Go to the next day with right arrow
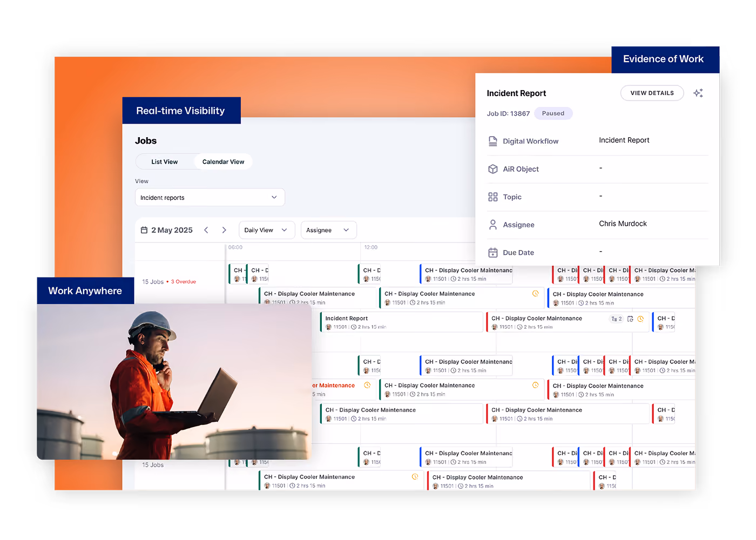This screenshot has width=756, height=540. [224, 230]
